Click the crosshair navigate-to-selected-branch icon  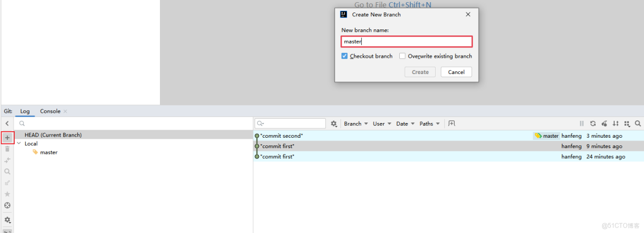tap(8, 205)
